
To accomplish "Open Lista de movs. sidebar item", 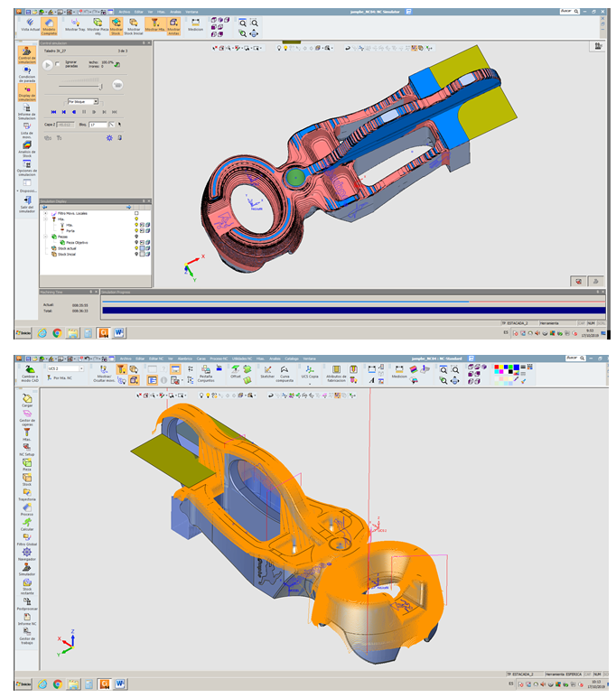I will pyautogui.click(x=27, y=130).
